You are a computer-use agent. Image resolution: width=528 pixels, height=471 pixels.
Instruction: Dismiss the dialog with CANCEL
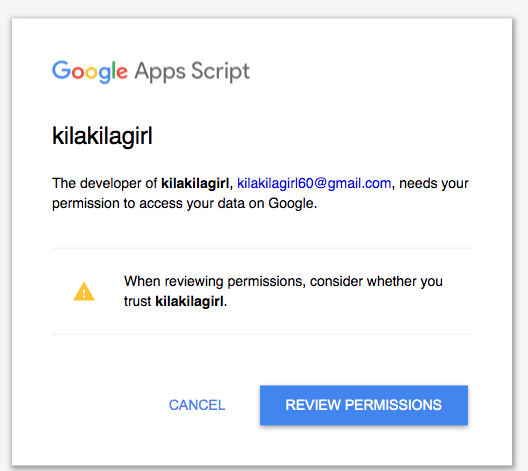(197, 405)
